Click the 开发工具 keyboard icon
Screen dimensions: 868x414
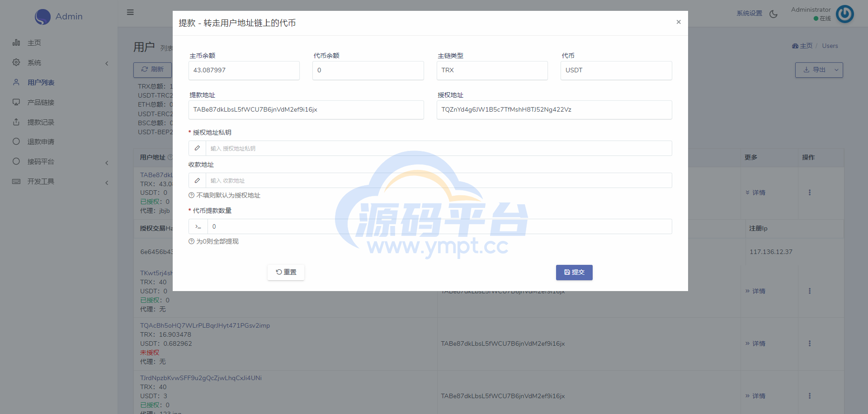tap(16, 181)
